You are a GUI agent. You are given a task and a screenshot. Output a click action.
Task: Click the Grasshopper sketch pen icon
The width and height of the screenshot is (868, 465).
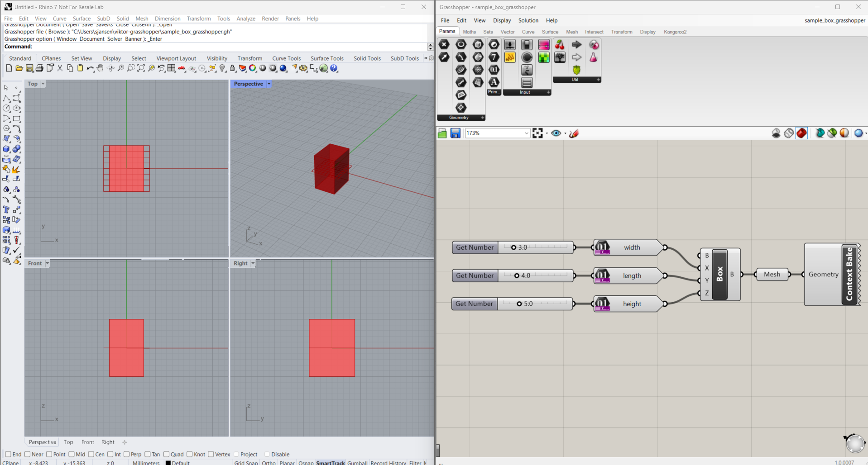click(574, 133)
